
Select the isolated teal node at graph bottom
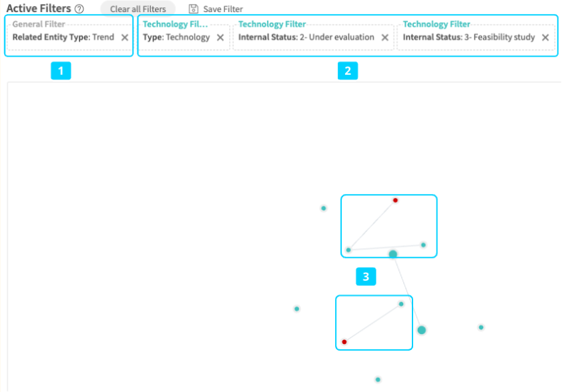coord(378,379)
